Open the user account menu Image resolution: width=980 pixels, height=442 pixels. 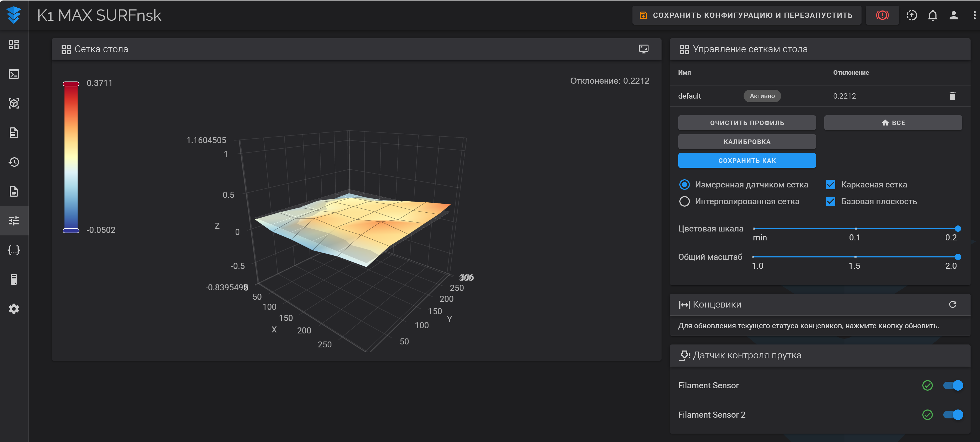pyautogui.click(x=953, y=15)
